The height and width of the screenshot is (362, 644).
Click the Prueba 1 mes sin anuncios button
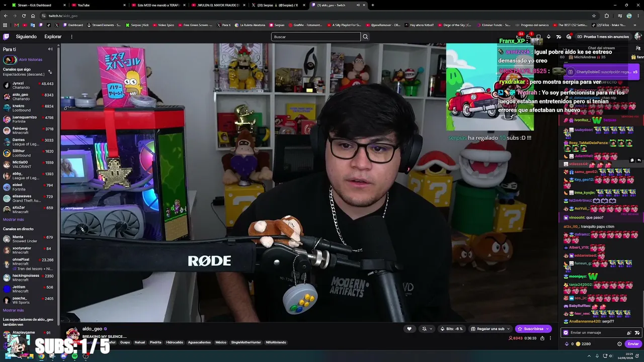coord(603,37)
